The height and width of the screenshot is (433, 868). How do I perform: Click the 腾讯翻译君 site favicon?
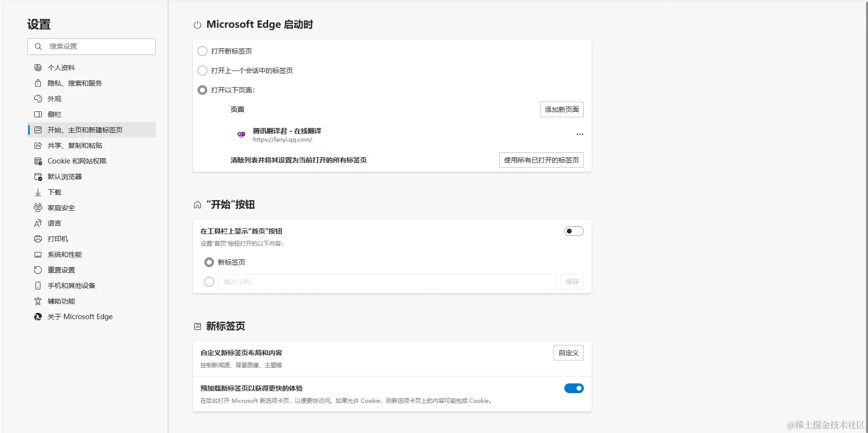[x=241, y=134]
